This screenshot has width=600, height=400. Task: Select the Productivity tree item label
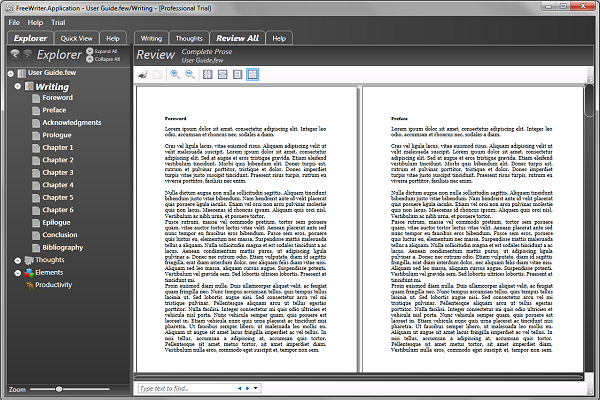tap(54, 285)
